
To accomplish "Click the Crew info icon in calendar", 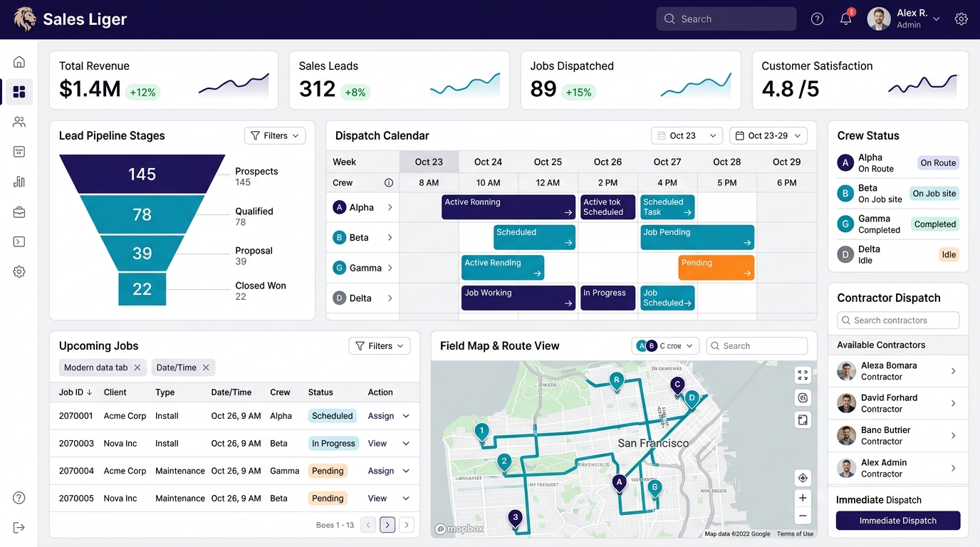I will (x=389, y=182).
